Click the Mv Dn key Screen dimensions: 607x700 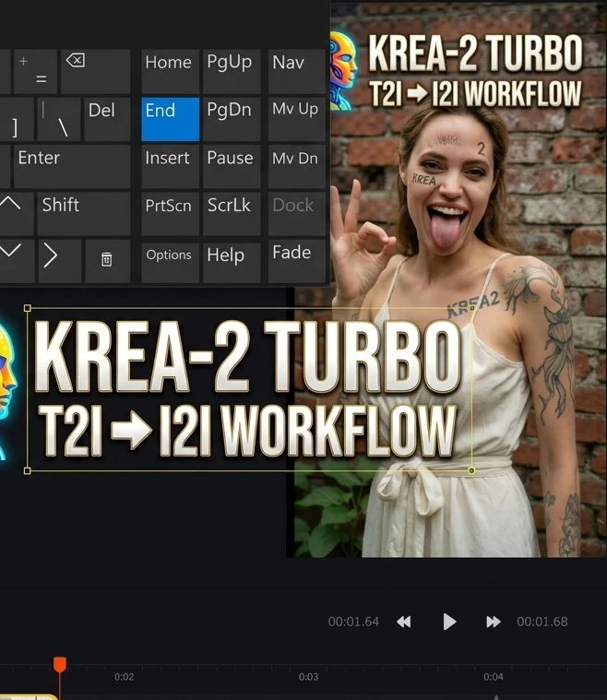[297, 167]
